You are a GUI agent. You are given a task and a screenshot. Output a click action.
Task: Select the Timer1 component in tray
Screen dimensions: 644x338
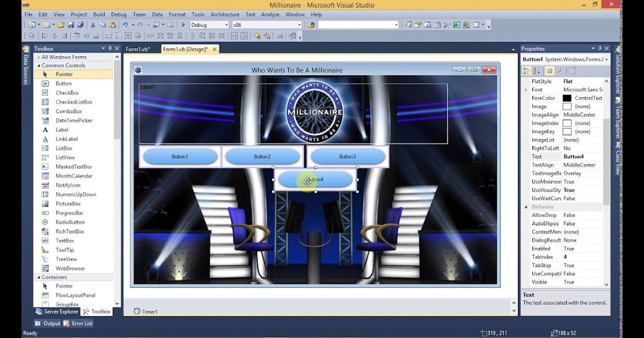click(145, 312)
